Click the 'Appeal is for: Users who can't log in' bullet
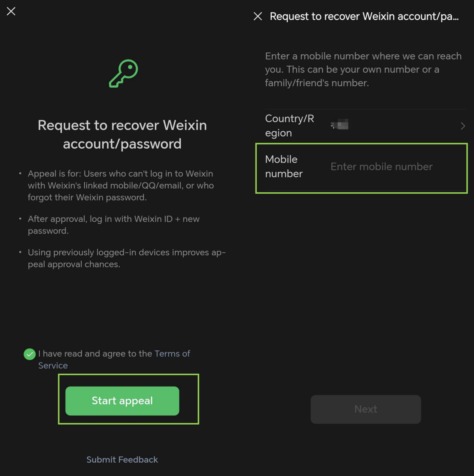The height and width of the screenshot is (476, 474). 121,185
